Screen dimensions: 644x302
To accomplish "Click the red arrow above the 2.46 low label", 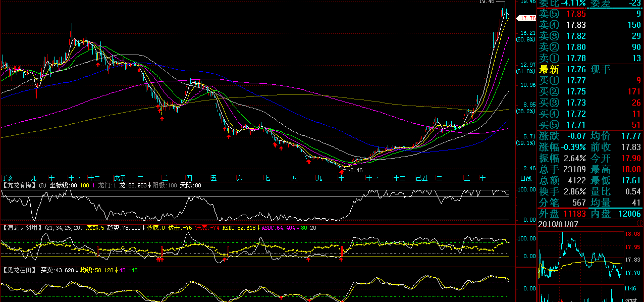I will 341,173.
